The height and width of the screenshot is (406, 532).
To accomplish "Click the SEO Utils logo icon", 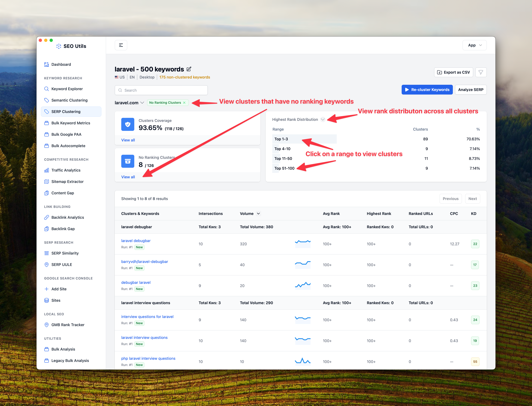I will 59,46.
